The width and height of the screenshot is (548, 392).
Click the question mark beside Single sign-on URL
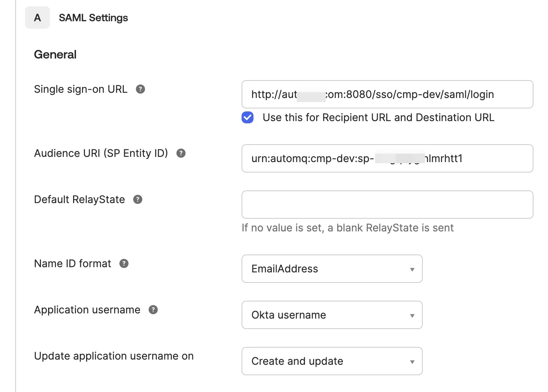pyautogui.click(x=140, y=89)
